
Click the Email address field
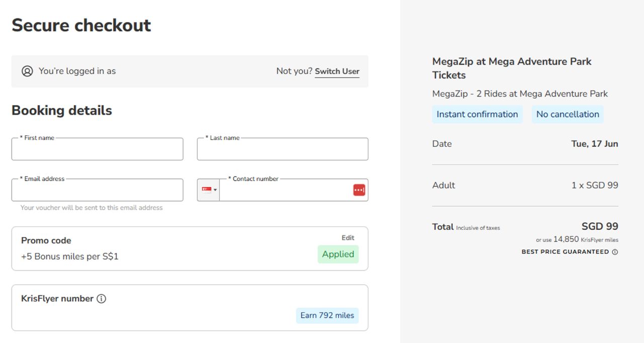[97, 190]
